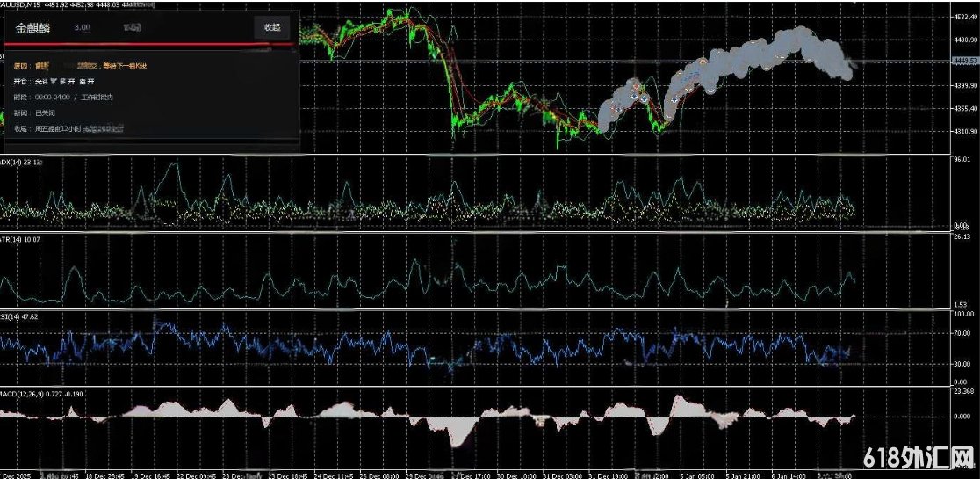This screenshot has height=479, width=980.
Task: Click the 4310.90 price scale label
Action: (x=966, y=132)
